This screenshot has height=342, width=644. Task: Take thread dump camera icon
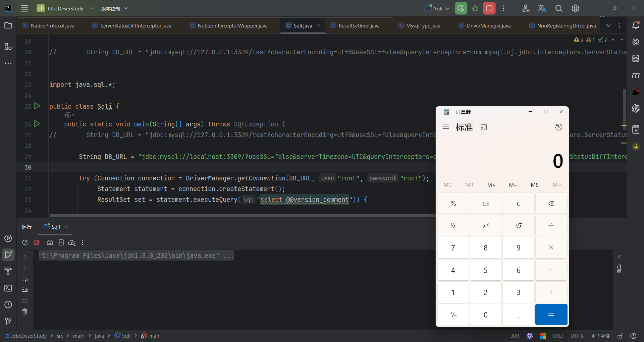[x=50, y=242]
